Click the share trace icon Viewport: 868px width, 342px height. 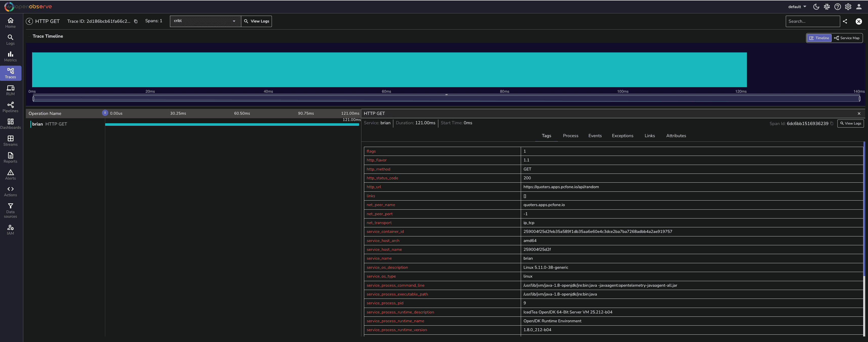coord(845,21)
